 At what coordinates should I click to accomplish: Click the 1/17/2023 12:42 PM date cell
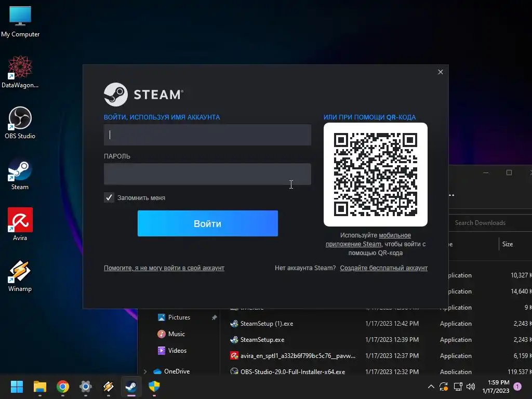coord(392,324)
